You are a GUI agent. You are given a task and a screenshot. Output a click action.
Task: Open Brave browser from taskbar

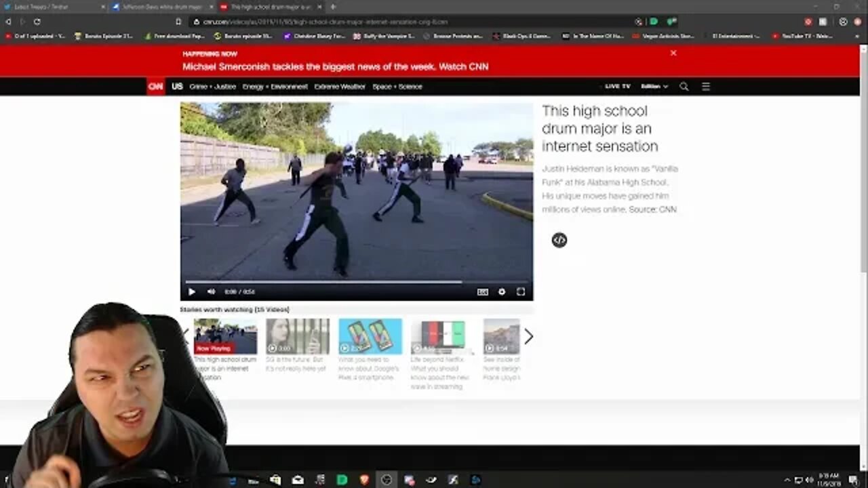[364, 480]
